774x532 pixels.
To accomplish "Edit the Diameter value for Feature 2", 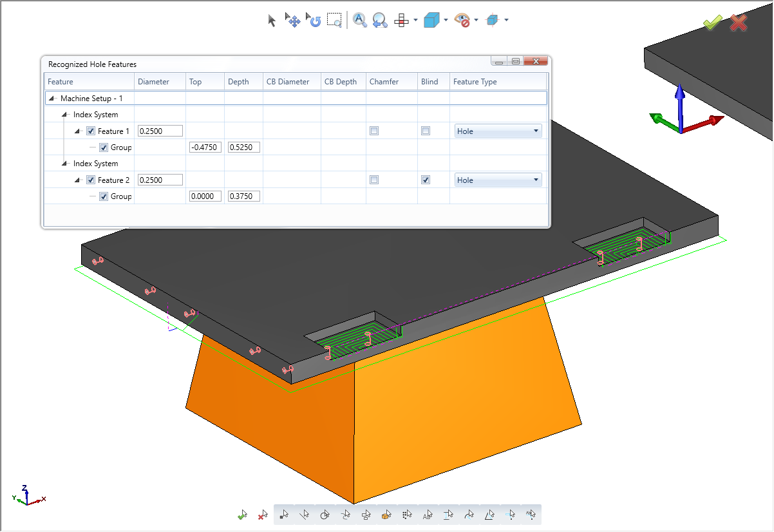I will [160, 180].
